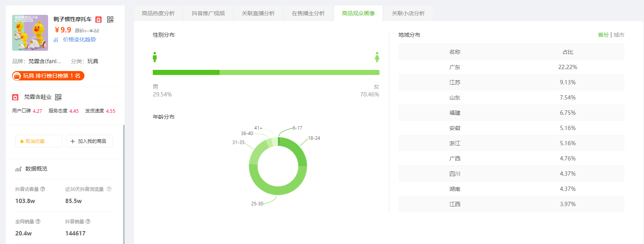Switch to 抖音推广视频 tab

pyautogui.click(x=208, y=13)
